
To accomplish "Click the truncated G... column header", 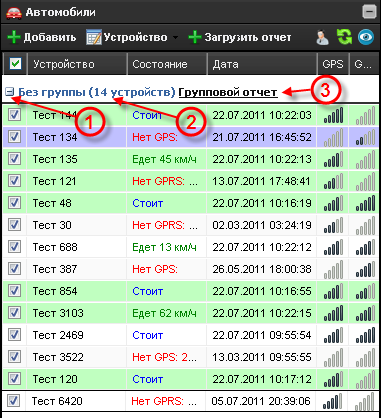I will point(363,64).
